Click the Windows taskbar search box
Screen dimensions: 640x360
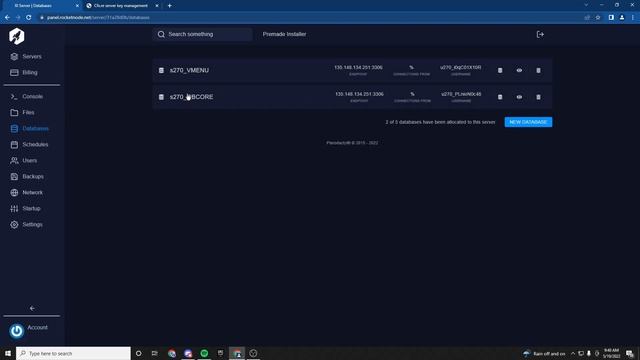point(73,353)
